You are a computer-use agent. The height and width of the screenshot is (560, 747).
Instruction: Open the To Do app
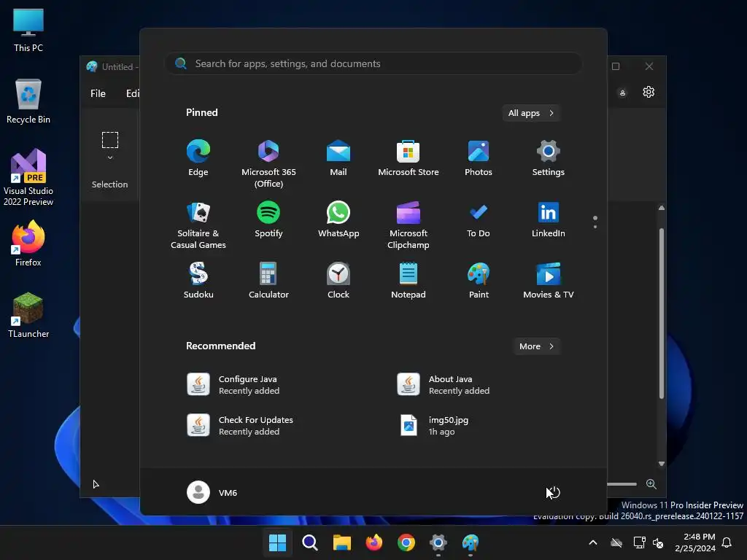(479, 220)
